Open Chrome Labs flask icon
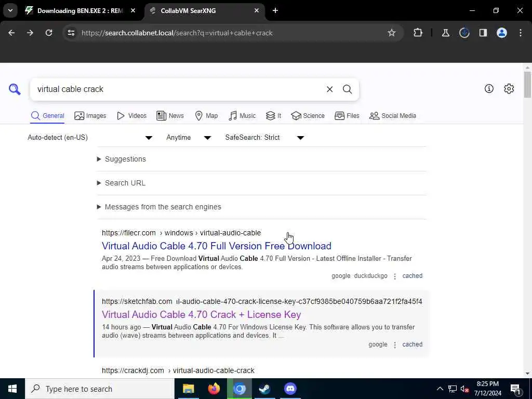This screenshot has width=532, height=399. [445, 33]
